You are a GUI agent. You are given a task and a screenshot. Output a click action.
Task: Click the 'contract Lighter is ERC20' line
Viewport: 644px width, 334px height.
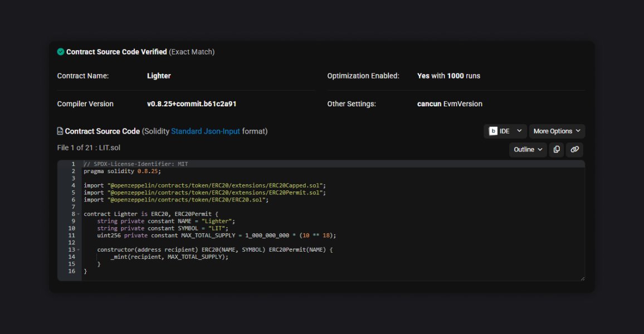click(151, 214)
